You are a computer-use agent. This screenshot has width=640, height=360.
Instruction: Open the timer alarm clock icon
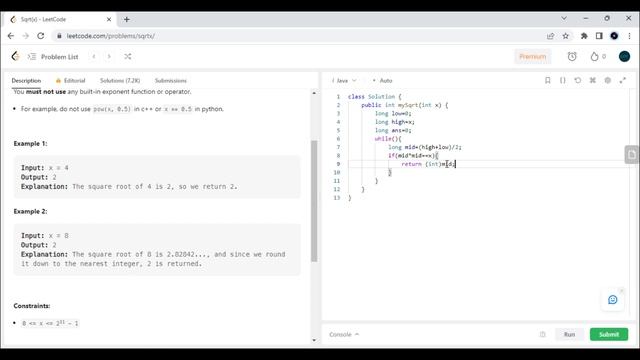point(572,57)
